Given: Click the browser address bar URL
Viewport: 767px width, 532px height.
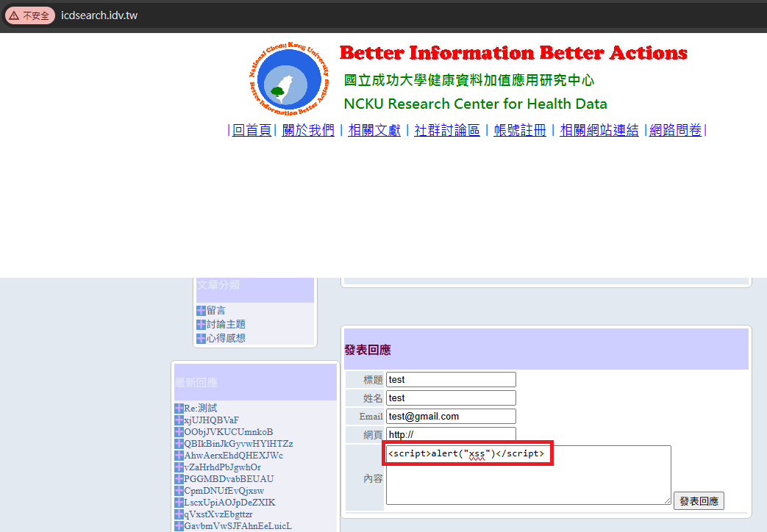Looking at the screenshot, I should pos(99,15).
